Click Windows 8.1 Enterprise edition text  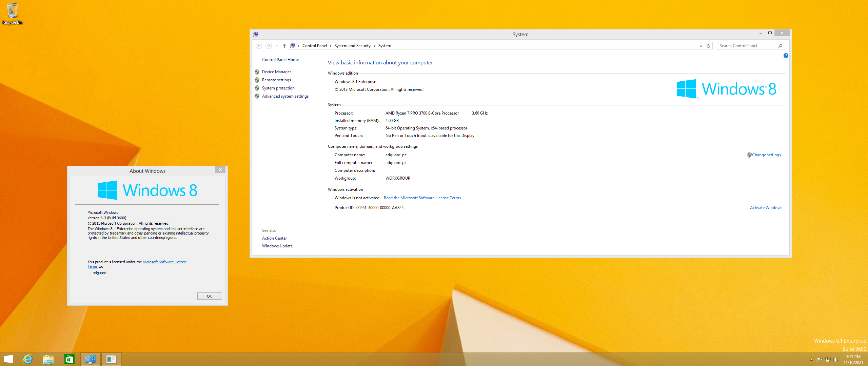point(355,82)
